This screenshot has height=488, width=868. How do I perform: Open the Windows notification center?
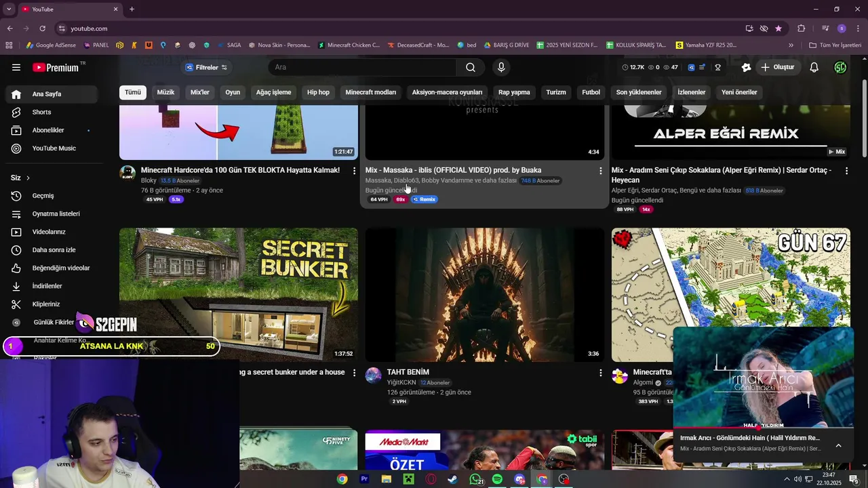854,479
